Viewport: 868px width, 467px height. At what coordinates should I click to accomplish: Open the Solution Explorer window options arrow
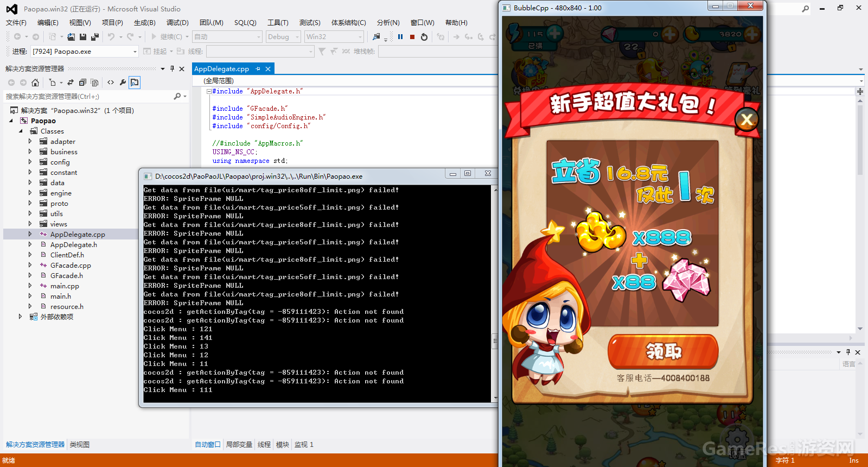click(x=162, y=69)
